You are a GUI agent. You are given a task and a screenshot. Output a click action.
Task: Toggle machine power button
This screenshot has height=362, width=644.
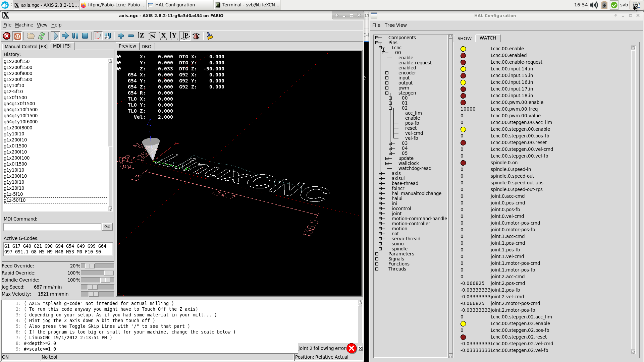17,36
